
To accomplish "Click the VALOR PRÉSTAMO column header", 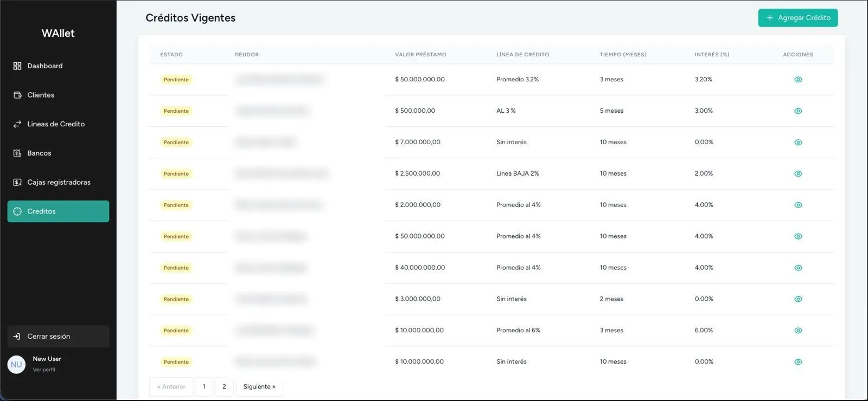I will coord(420,55).
